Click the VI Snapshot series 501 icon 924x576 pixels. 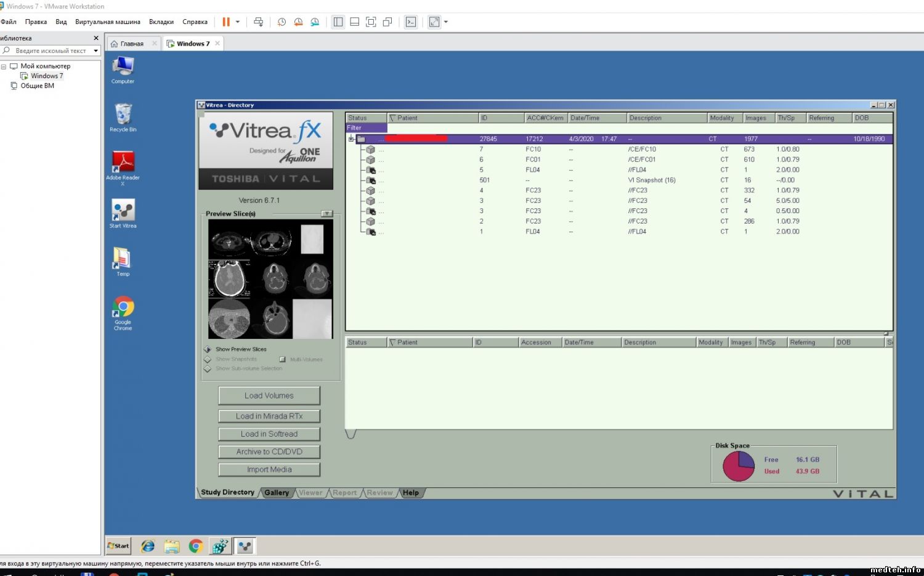point(370,181)
